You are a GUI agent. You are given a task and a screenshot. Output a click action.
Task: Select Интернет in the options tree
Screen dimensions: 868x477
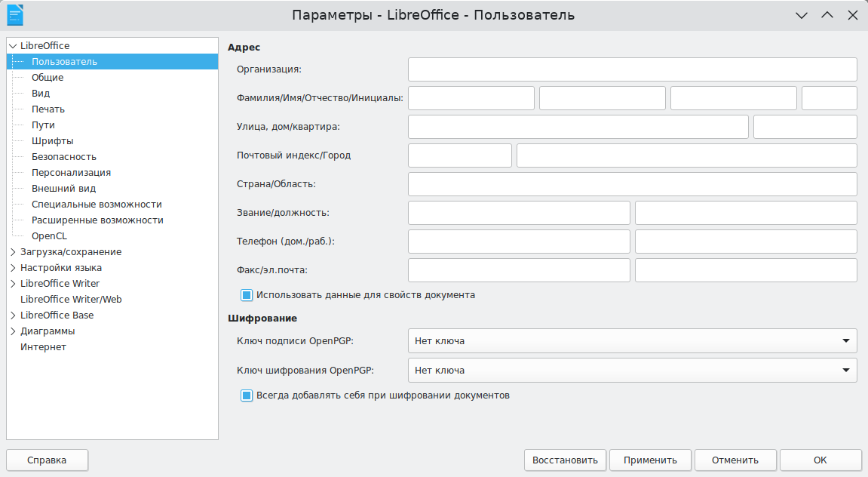tap(43, 347)
